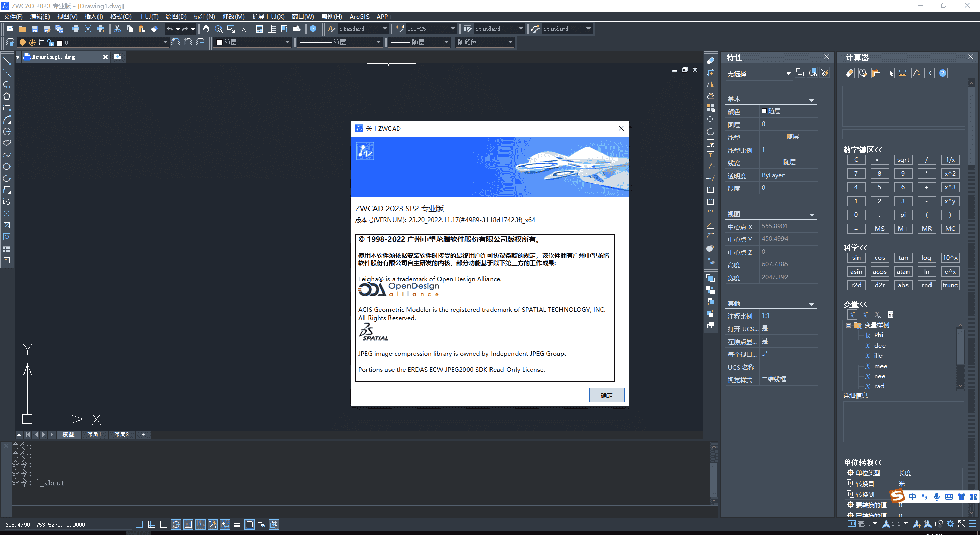Open the ISO-25 dimension style dropdown
The height and width of the screenshot is (535, 980).
[452, 29]
